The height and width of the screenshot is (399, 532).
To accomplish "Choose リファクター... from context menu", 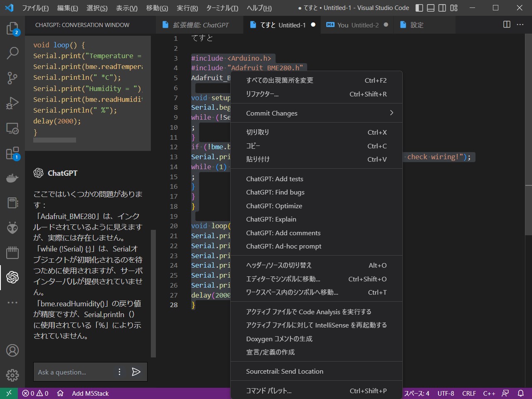I will pyautogui.click(x=317, y=94).
